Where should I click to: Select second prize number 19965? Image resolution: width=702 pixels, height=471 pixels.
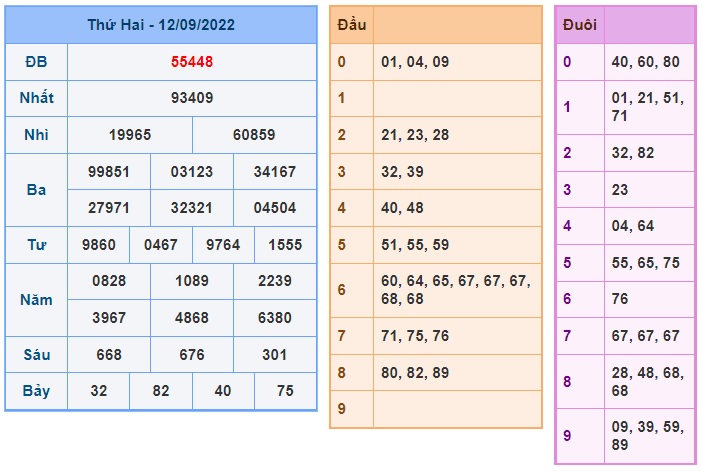(x=130, y=135)
